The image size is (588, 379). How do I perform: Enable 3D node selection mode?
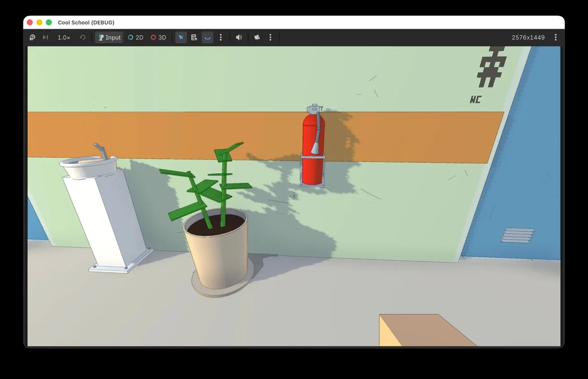click(x=158, y=37)
